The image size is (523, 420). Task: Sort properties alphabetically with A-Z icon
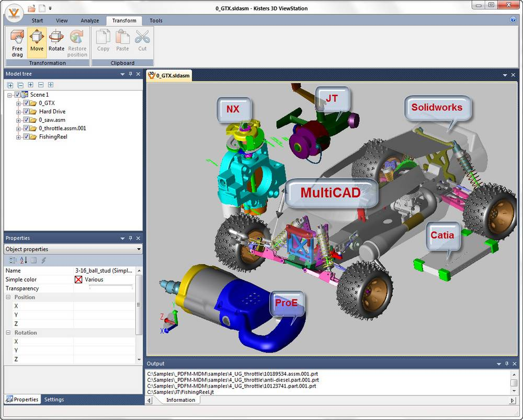click(24, 260)
